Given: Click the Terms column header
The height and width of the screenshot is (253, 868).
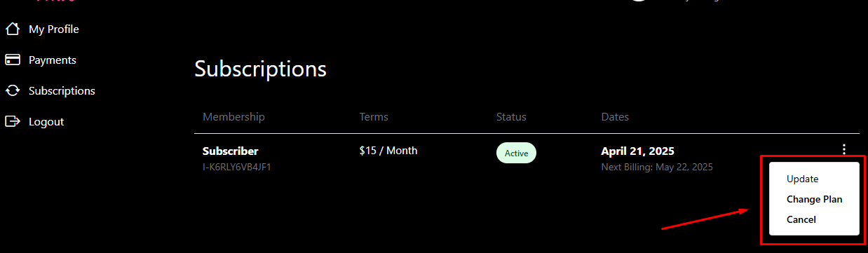Looking at the screenshot, I should tap(374, 117).
